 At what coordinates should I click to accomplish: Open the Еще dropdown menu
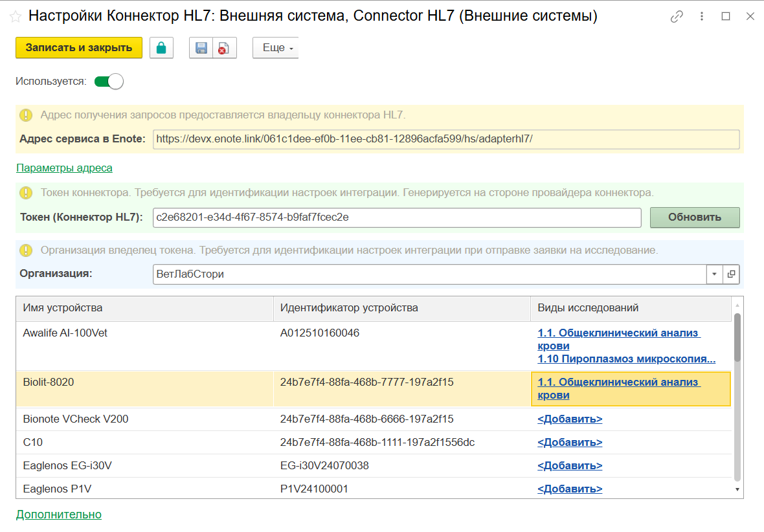point(276,48)
